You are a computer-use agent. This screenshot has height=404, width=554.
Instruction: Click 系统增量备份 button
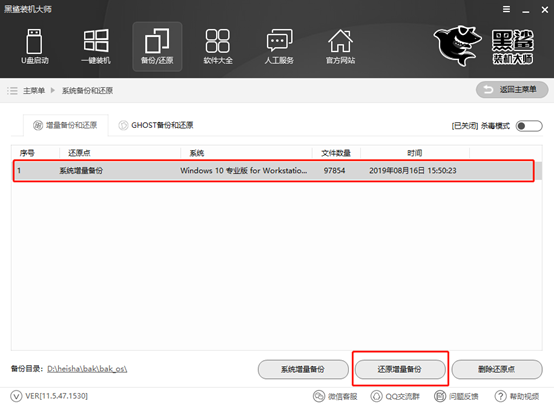coord(303,369)
